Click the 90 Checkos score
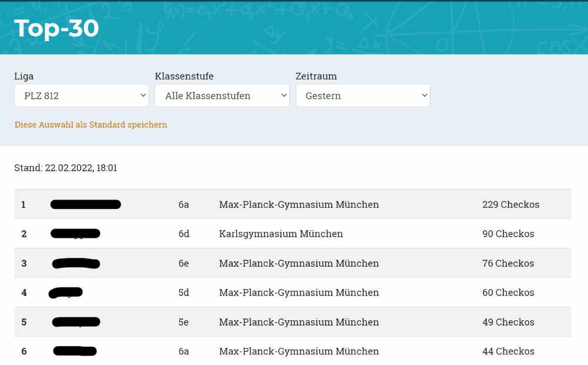Screen dimensions: 588x365 508,234
